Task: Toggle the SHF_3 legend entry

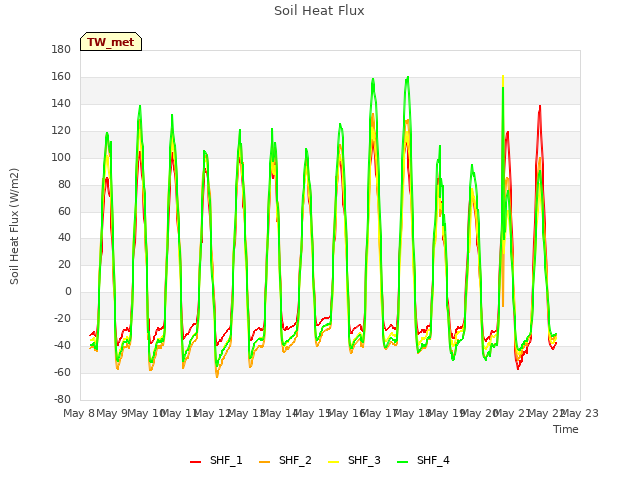Action: click(354, 460)
